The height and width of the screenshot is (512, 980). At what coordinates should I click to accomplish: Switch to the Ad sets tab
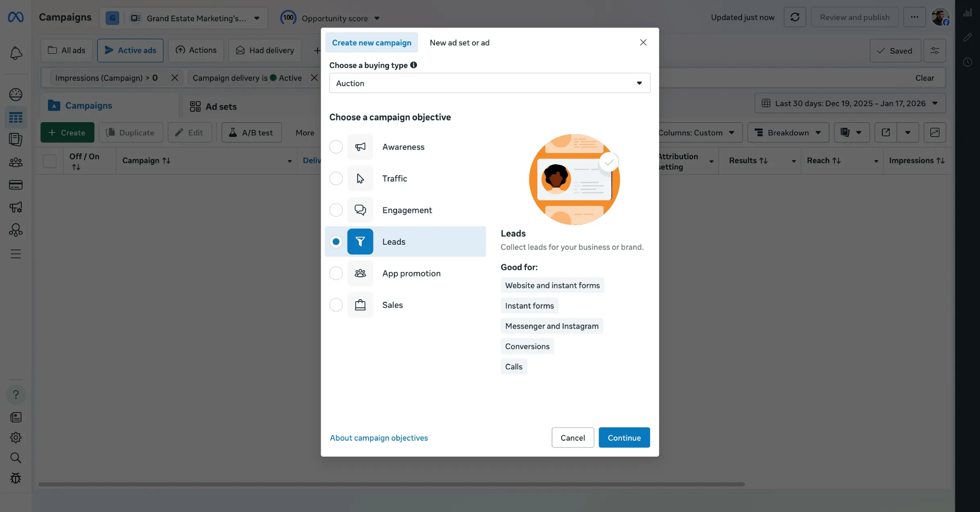[213, 106]
